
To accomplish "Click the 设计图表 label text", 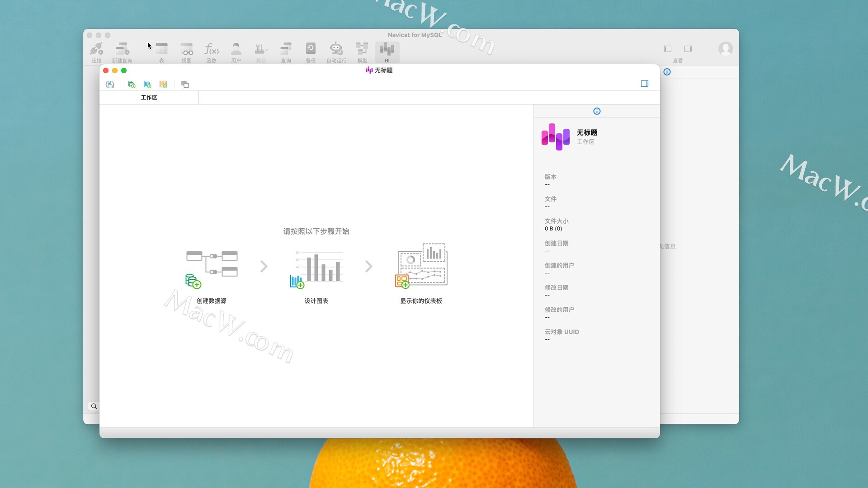I will [x=316, y=301].
